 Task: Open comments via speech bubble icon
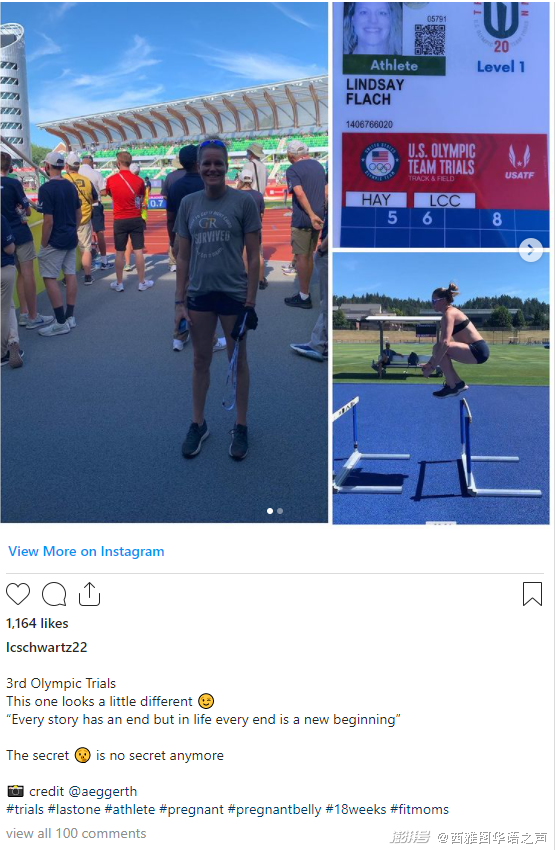(x=54, y=594)
